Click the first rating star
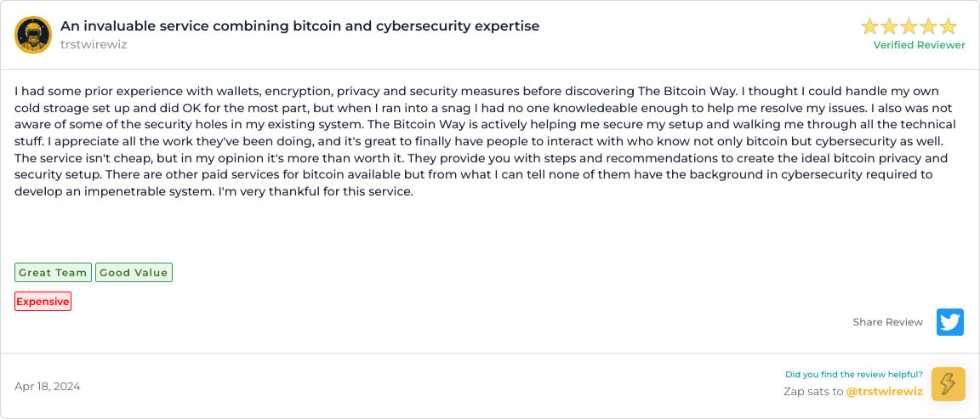Screen dimensions: 980x419 pyautogui.click(x=870, y=26)
